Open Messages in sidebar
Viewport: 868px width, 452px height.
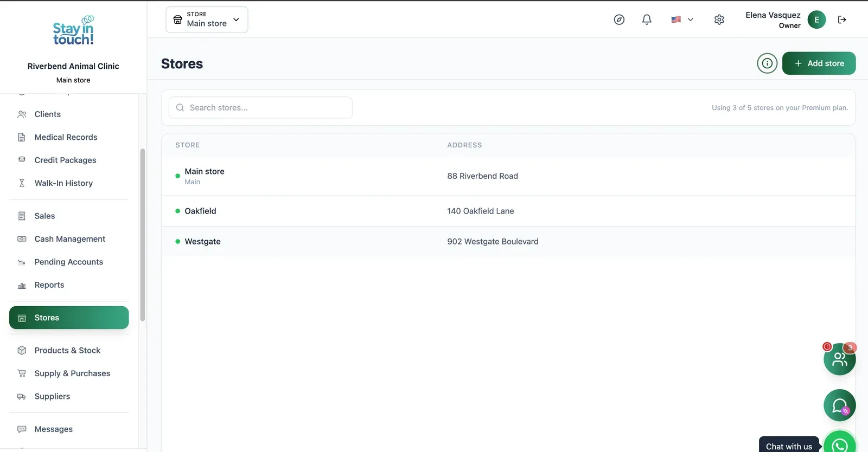tap(69, 429)
